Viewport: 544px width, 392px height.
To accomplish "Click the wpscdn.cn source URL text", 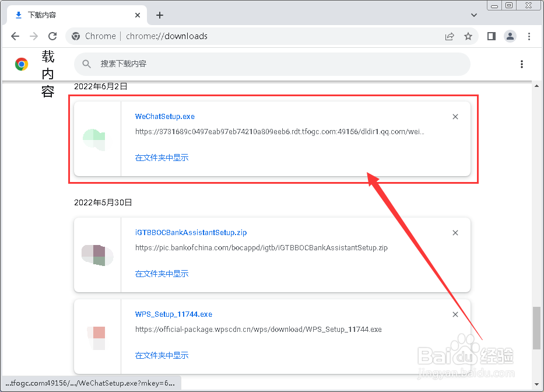I will tap(258, 329).
